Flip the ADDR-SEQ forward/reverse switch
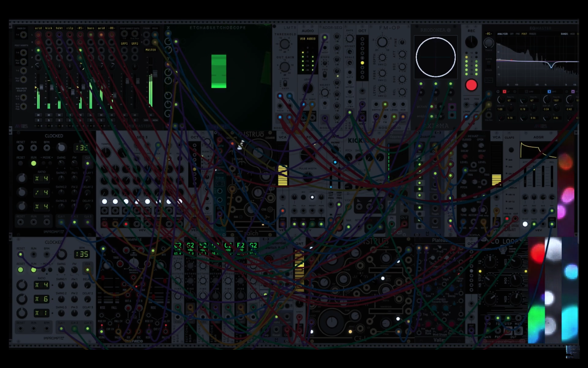Image resolution: width=588 pixels, height=368 pixels. [x=325, y=75]
